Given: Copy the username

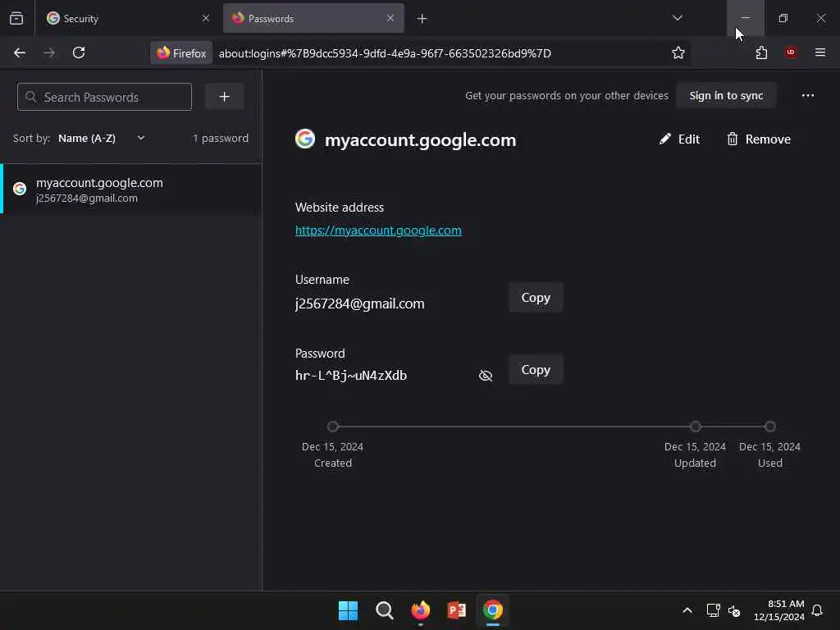Looking at the screenshot, I should (x=536, y=297).
